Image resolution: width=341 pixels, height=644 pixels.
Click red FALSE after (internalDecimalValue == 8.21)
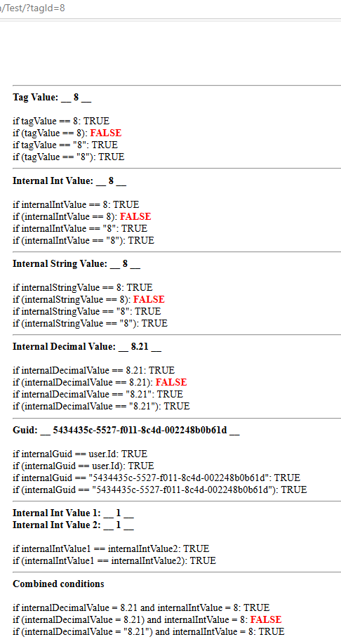(171, 382)
